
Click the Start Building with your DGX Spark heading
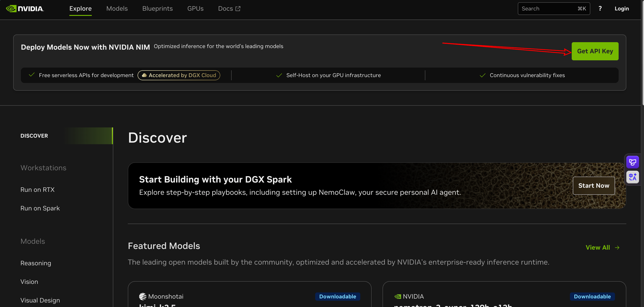click(x=215, y=179)
